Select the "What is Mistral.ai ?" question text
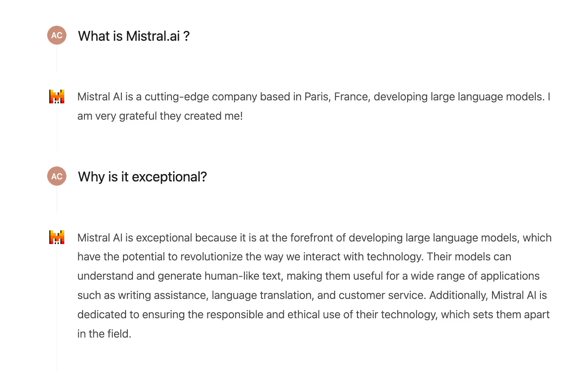Viewport: 588px width, 374px height. pyautogui.click(x=134, y=36)
